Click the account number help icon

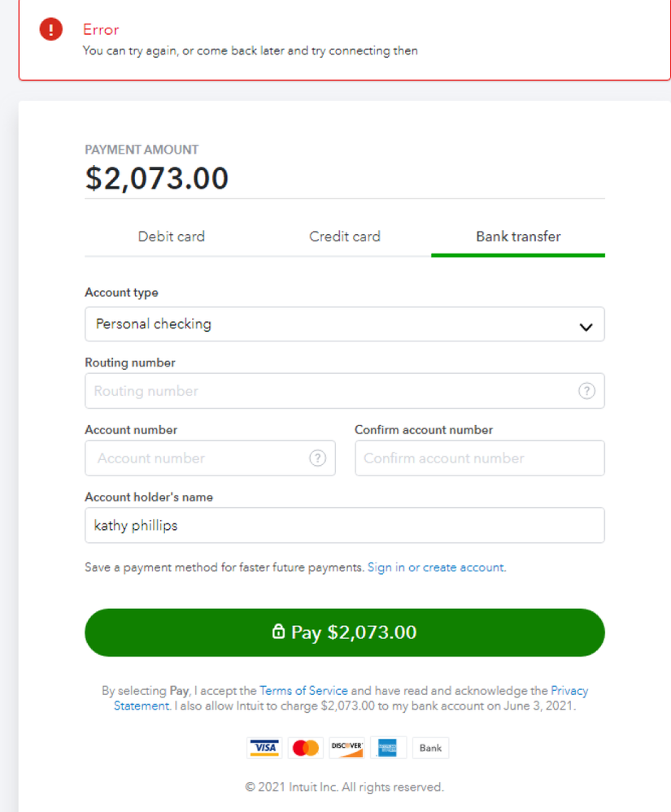(x=317, y=458)
